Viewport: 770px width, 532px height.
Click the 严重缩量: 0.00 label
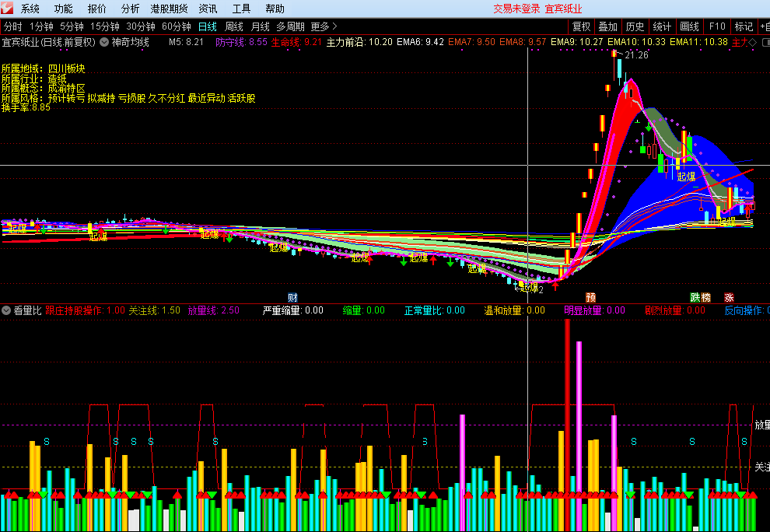(x=293, y=310)
